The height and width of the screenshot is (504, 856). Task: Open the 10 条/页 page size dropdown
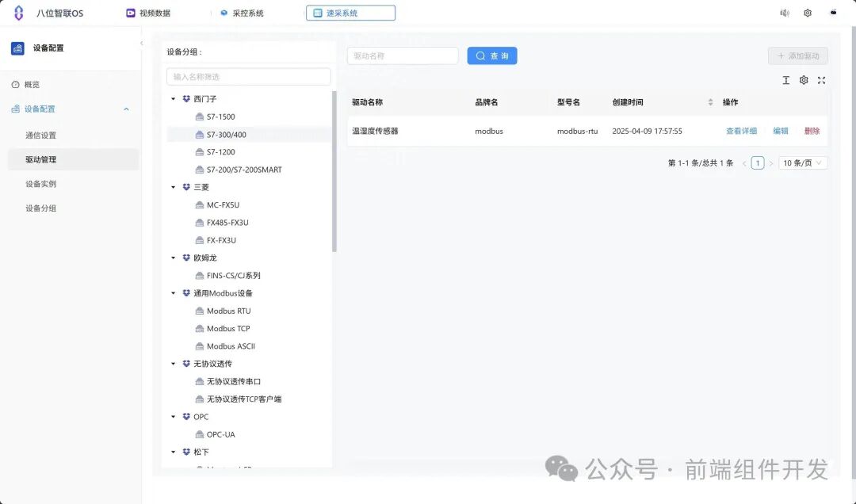802,163
